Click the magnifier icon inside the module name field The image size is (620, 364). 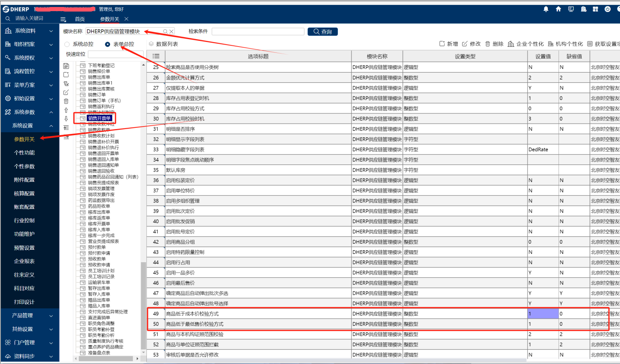165,31
